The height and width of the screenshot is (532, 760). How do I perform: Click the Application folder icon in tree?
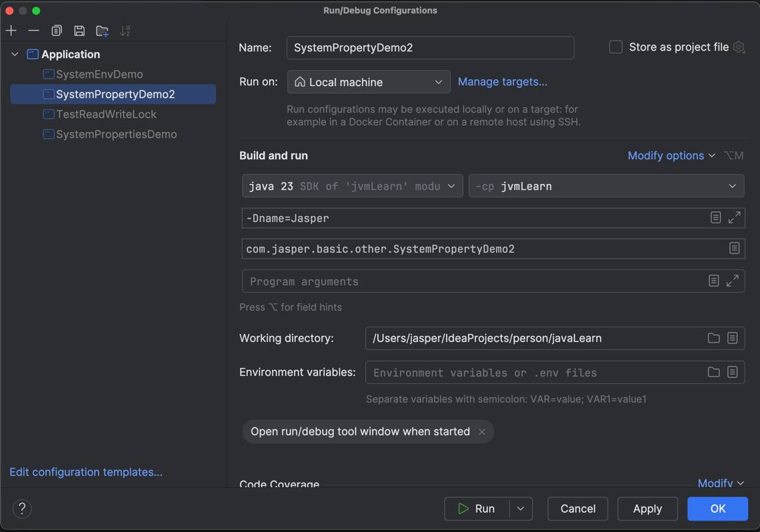click(33, 54)
